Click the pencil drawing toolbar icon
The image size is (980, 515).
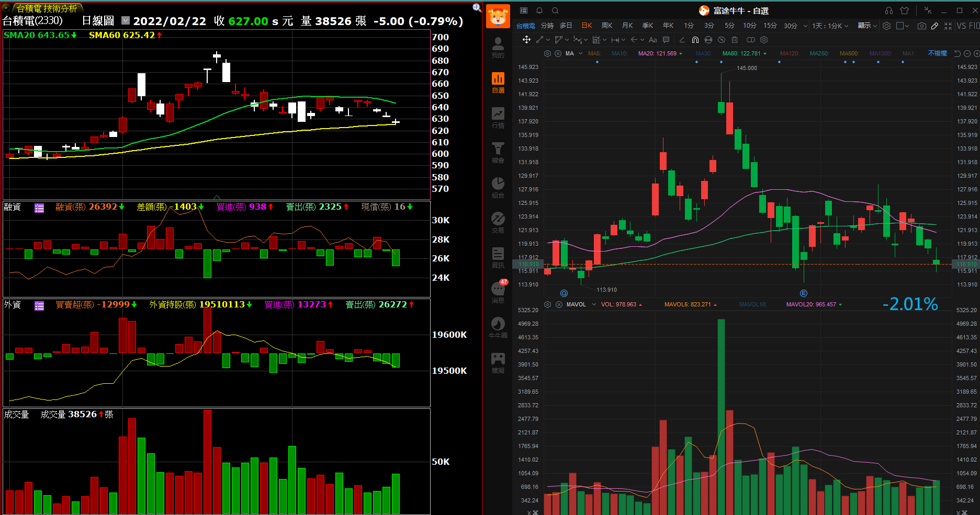(x=934, y=26)
